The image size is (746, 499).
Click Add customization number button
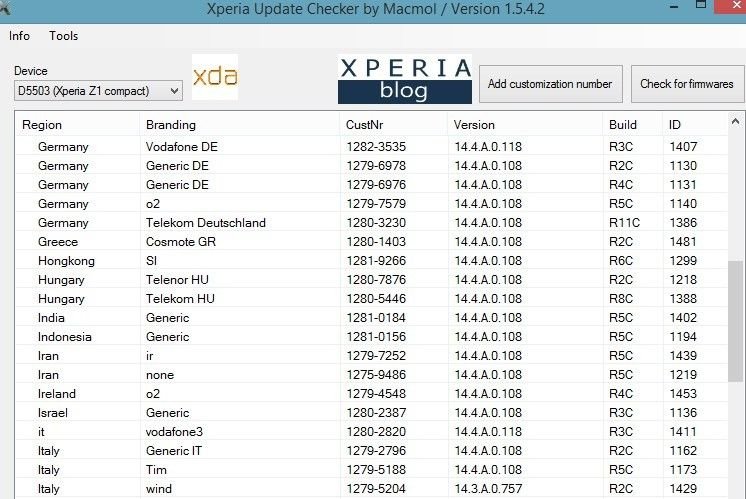(x=550, y=84)
